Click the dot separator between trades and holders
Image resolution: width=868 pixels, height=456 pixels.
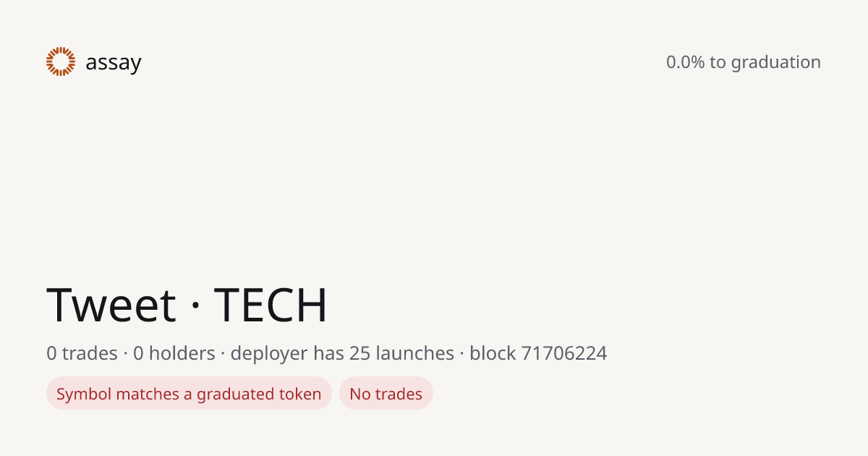tap(125, 354)
